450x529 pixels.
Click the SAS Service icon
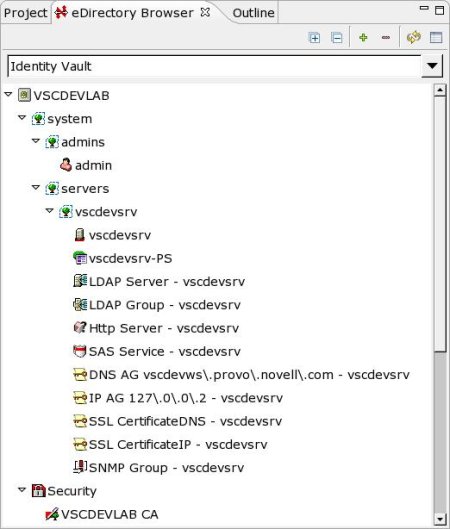80,351
